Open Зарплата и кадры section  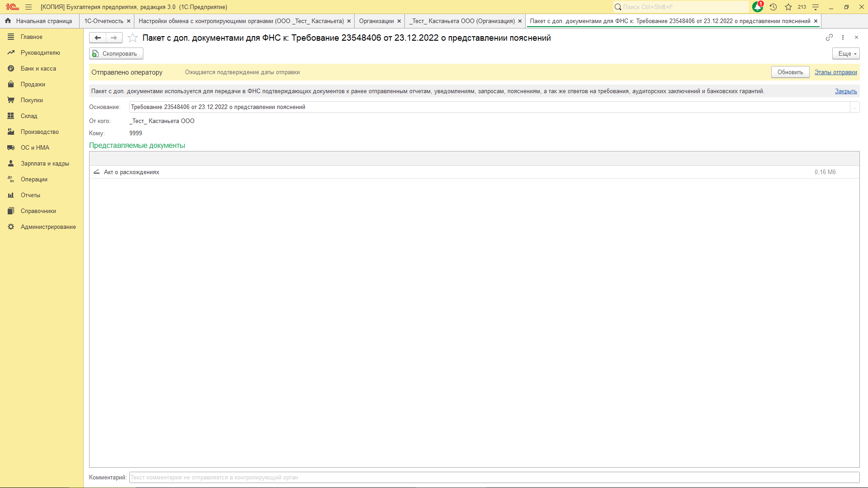click(45, 164)
